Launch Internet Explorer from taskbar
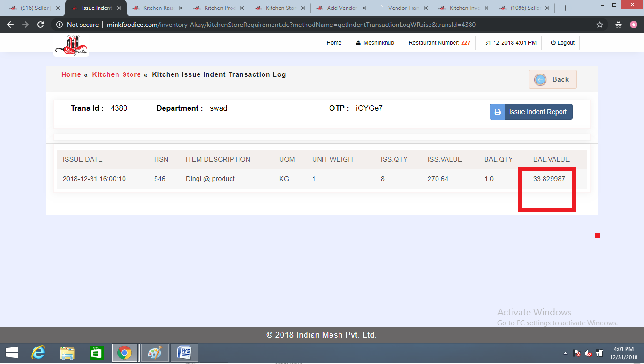 [x=38, y=353]
